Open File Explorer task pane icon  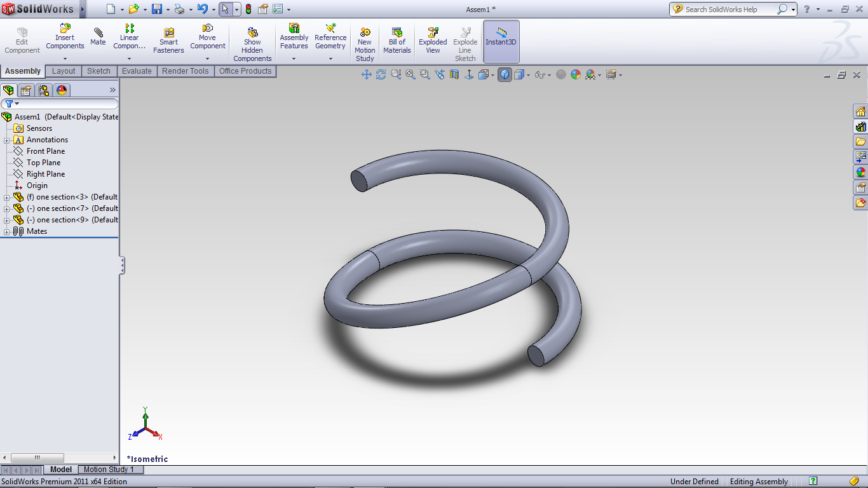pyautogui.click(x=861, y=142)
